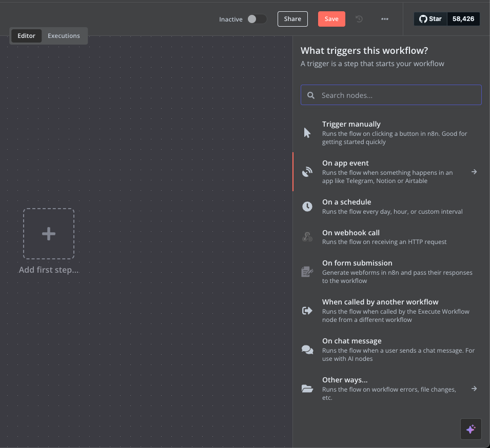Save the workflow
Screen dimensions: 490x448
[331, 19]
